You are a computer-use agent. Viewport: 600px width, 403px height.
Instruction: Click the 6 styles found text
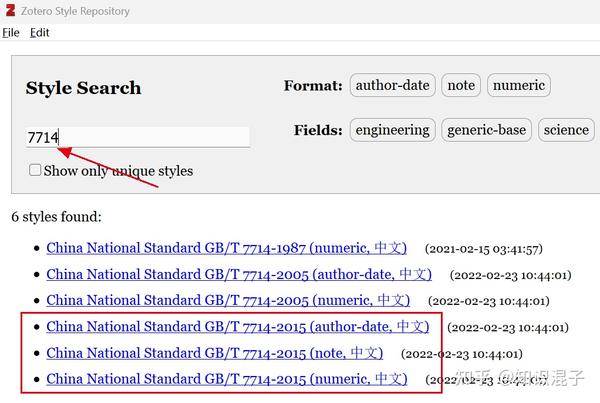(x=56, y=216)
